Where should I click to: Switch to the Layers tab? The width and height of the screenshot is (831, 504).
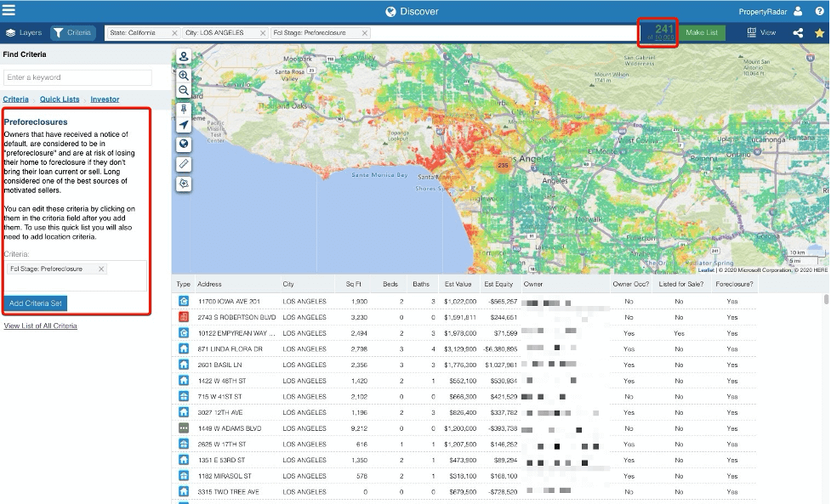tap(24, 33)
